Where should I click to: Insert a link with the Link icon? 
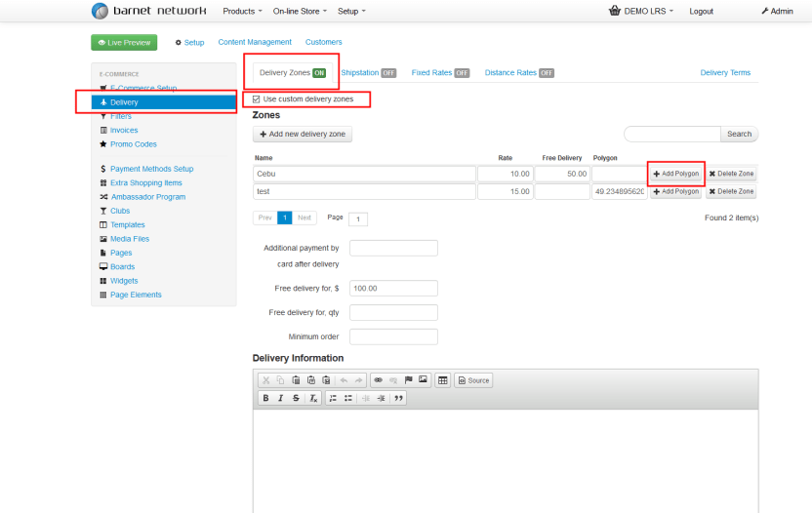click(x=378, y=380)
